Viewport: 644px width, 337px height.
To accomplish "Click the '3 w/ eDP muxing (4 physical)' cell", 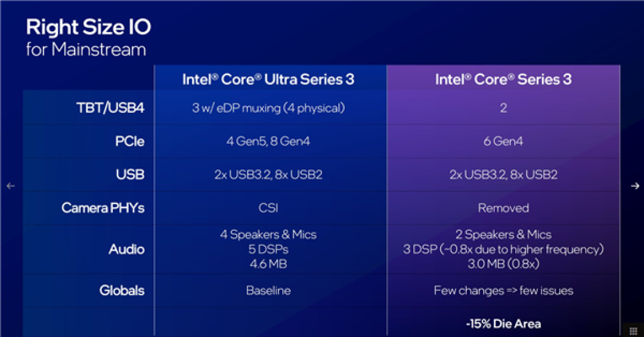I will [x=268, y=108].
